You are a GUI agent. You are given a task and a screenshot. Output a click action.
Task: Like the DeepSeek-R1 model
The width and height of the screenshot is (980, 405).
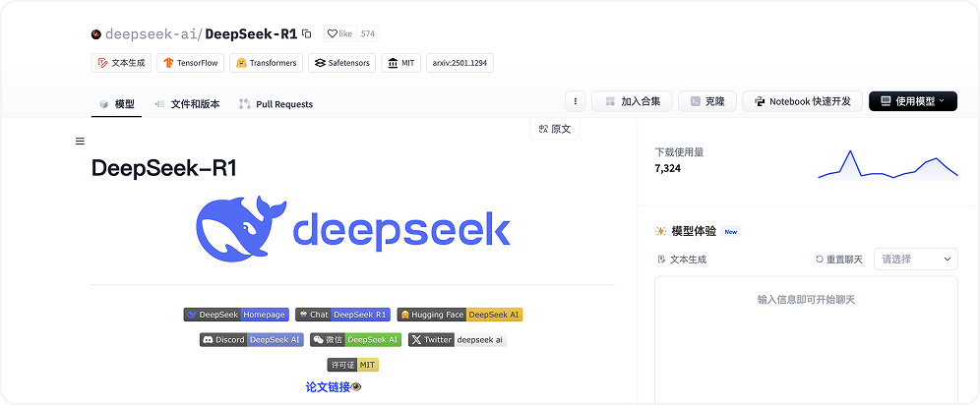click(x=339, y=33)
